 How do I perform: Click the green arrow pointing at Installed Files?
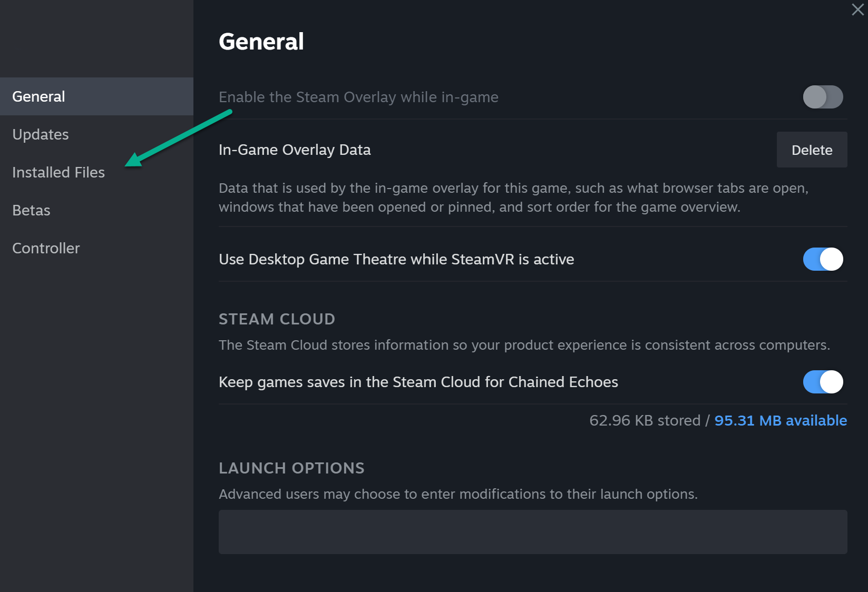[x=178, y=139]
